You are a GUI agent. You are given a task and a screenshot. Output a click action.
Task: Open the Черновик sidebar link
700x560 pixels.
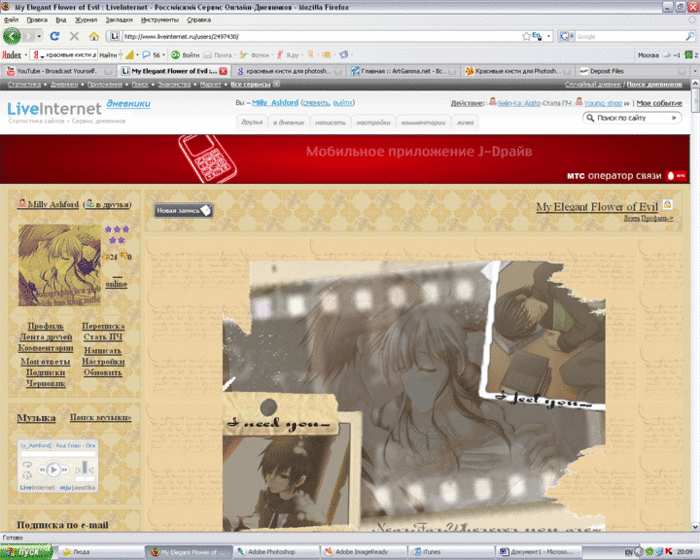pos(46,383)
